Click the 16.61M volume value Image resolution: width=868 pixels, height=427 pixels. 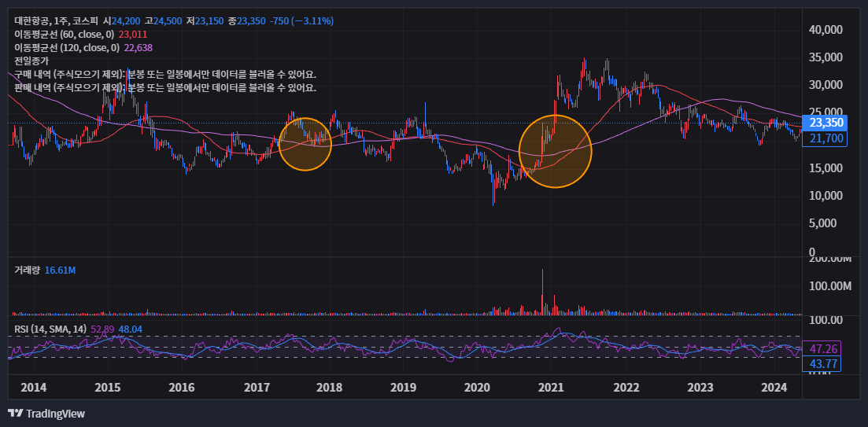coord(61,270)
